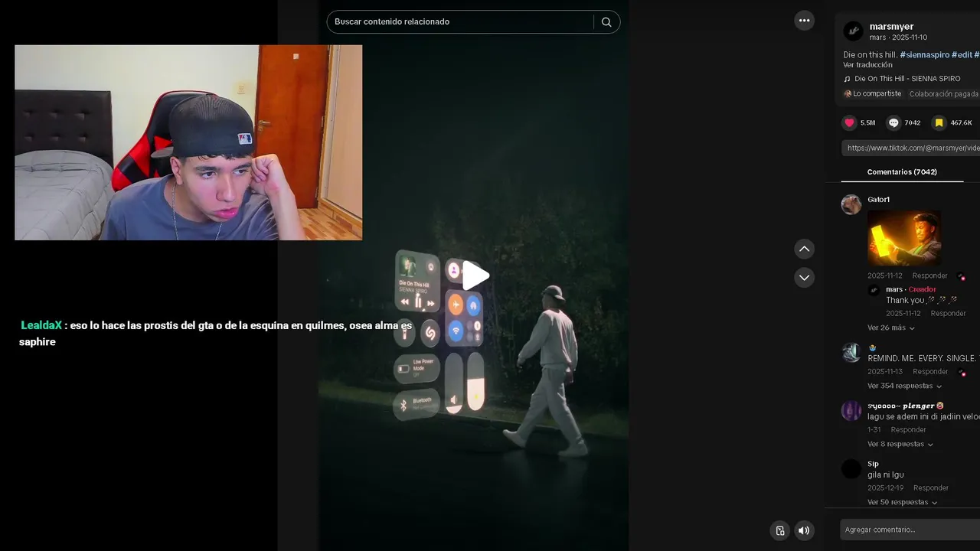Click Responder under REMIND ME comment
This screenshot has height=551, width=980.
930,372
